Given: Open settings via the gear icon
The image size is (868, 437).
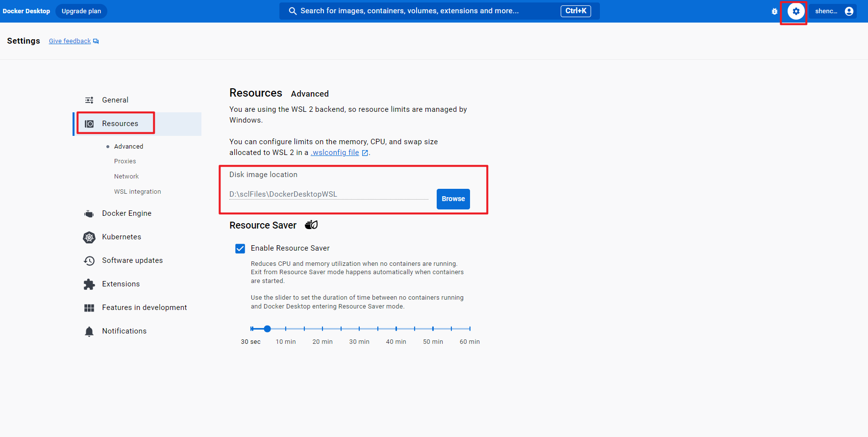Looking at the screenshot, I should 795,11.
